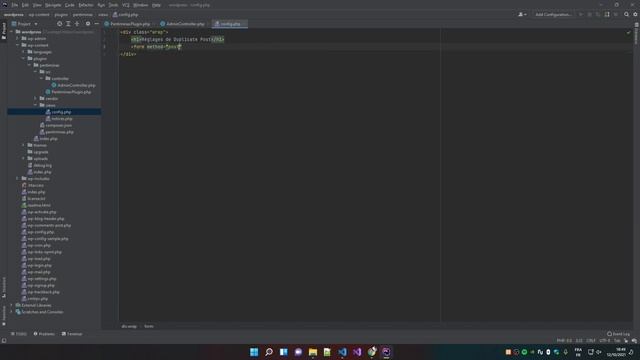The image size is (640, 360).
Task: Open Windows Start menu
Action: tap(254, 352)
